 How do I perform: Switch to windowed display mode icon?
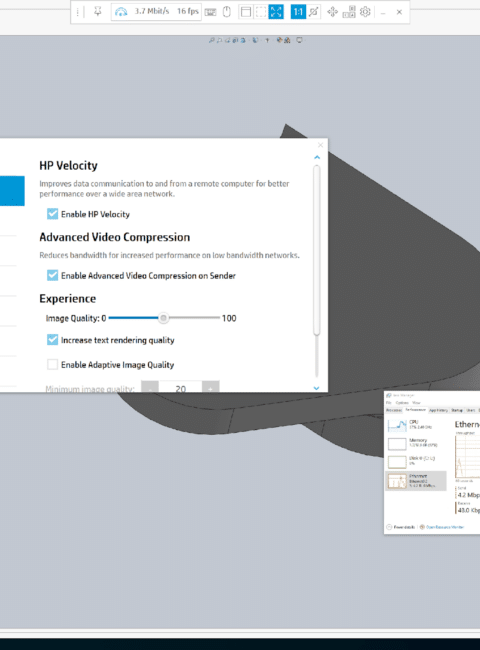click(x=246, y=12)
